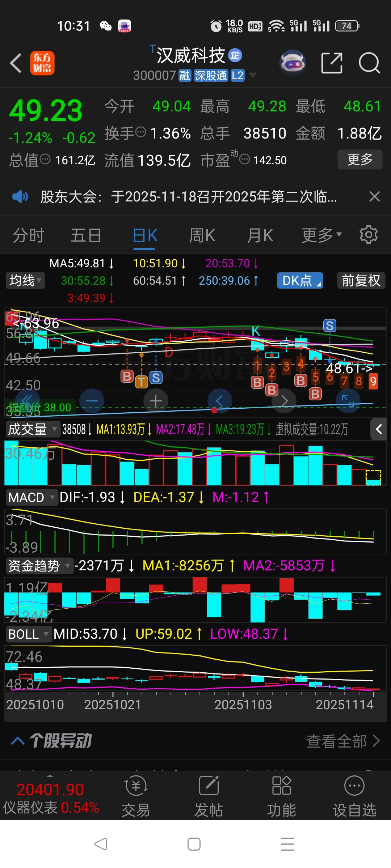Tap the highlighted 9 sequence marker
391x868 pixels.
click(373, 381)
